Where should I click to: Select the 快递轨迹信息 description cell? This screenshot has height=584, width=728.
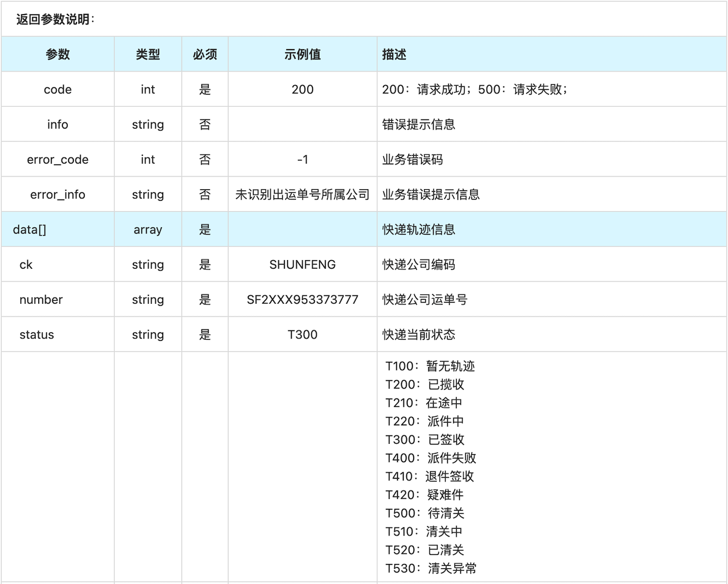coord(419,230)
